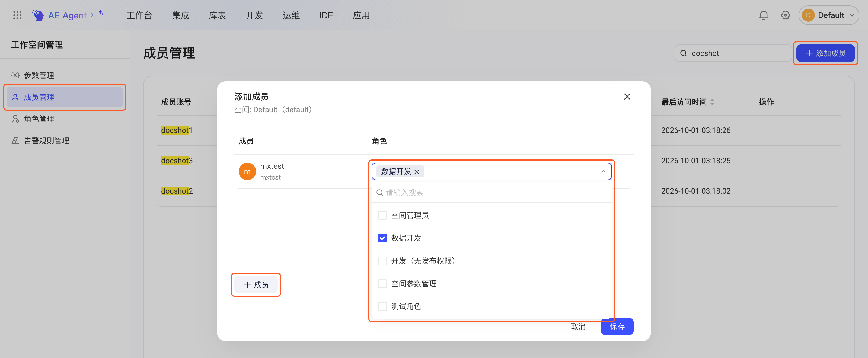Click the docshot1 member account
Image resolution: width=868 pixels, height=358 pixels.
tap(177, 130)
